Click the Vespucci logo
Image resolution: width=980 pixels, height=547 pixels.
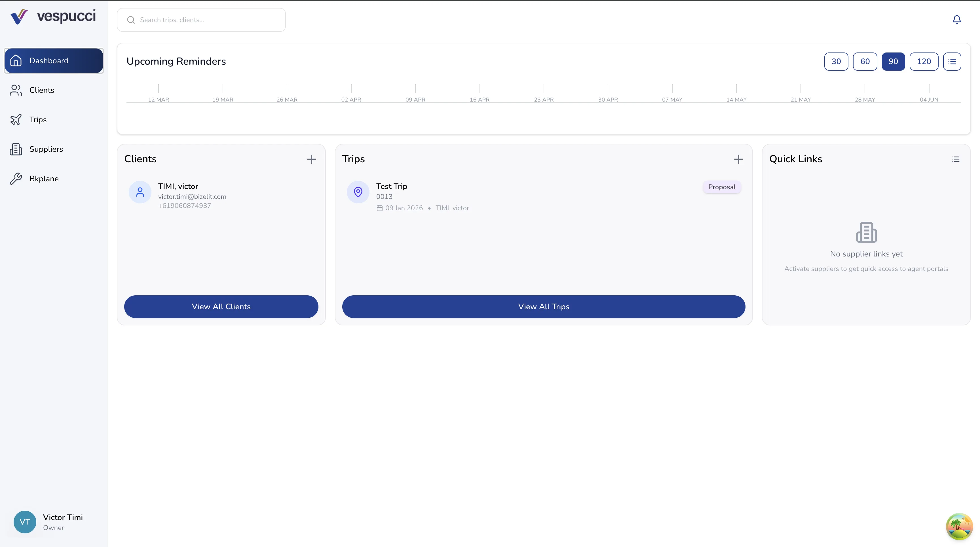(x=53, y=17)
